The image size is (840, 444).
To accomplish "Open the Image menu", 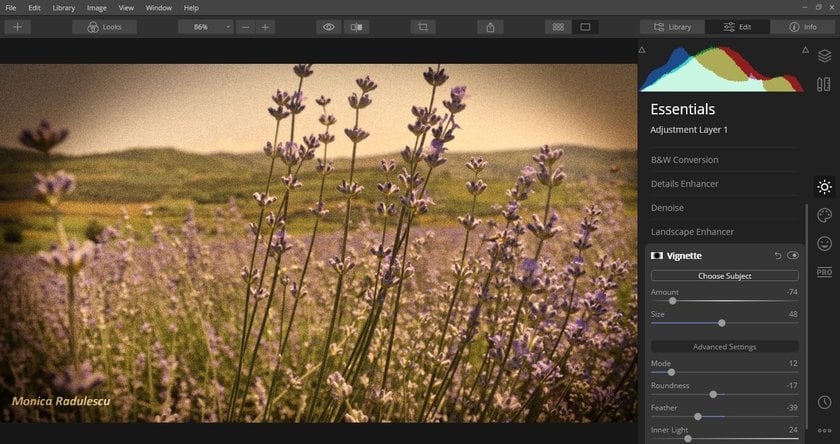I will pos(96,8).
